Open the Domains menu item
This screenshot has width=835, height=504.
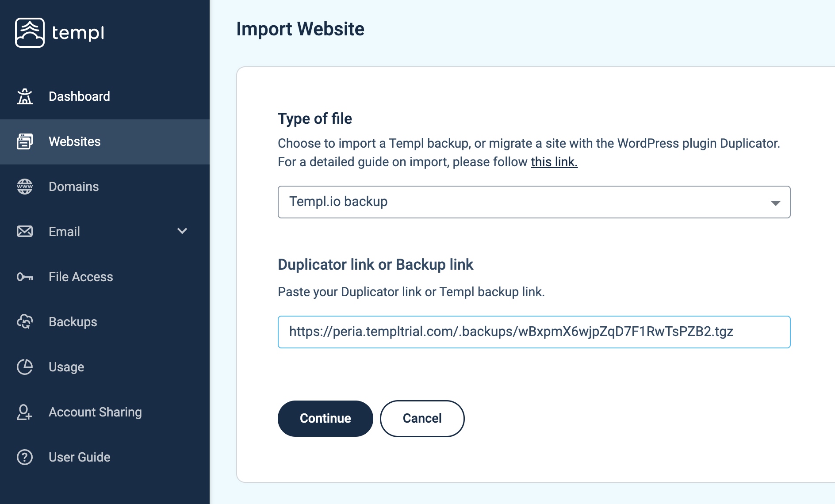pyautogui.click(x=105, y=187)
